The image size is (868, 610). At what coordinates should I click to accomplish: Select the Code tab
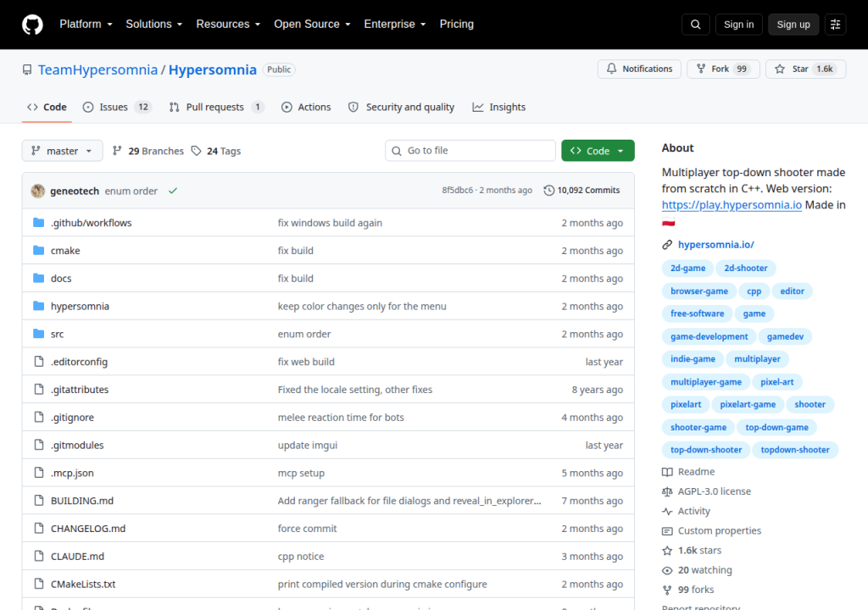click(x=47, y=108)
